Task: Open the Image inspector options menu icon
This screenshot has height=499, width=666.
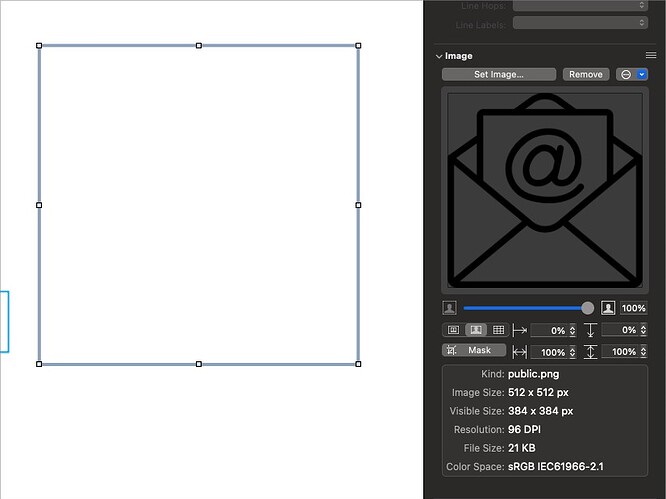Action: [x=650, y=55]
